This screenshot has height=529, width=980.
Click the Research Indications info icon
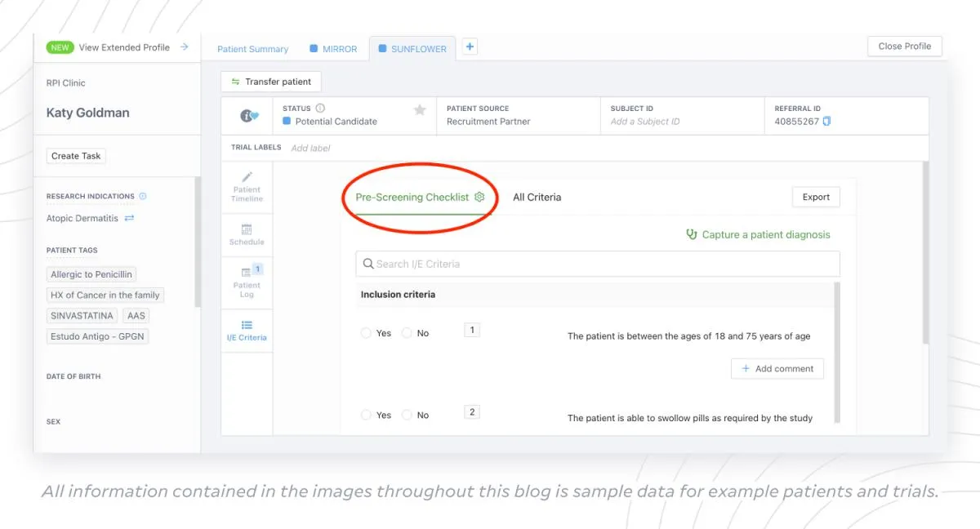tap(143, 197)
